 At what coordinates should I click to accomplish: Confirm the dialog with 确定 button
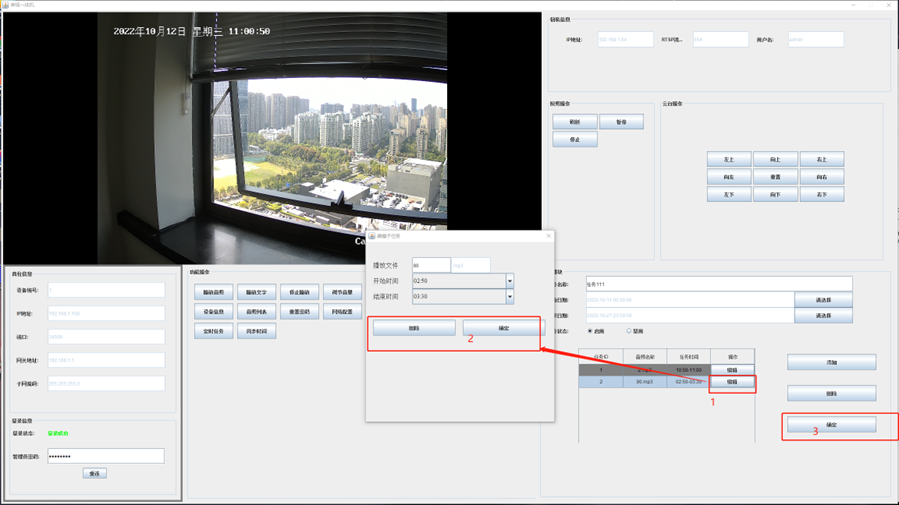503,328
